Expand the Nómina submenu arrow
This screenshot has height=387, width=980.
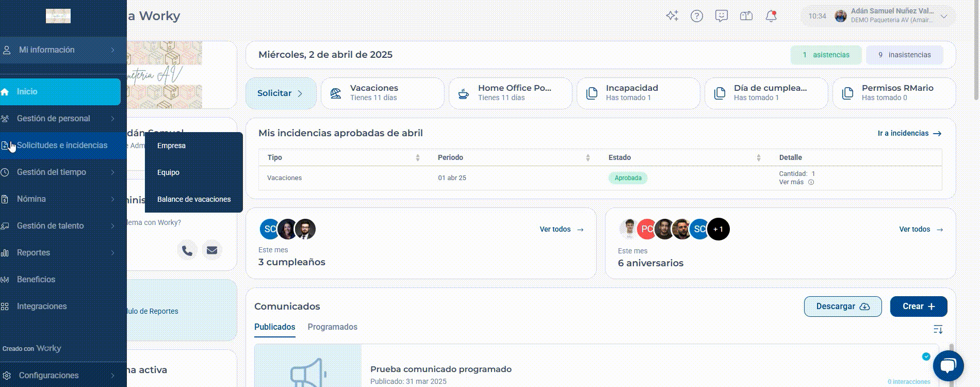tap(112, 199)
